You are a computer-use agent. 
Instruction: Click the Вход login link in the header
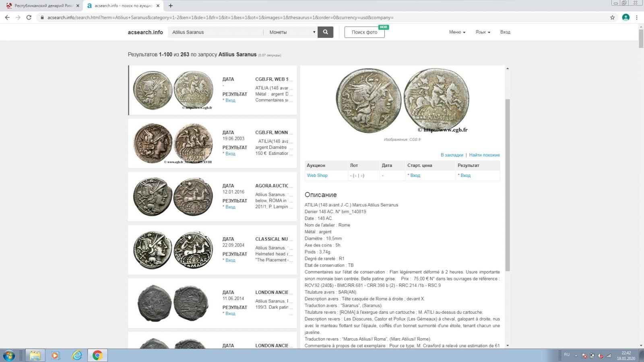(x=505, y=32)
